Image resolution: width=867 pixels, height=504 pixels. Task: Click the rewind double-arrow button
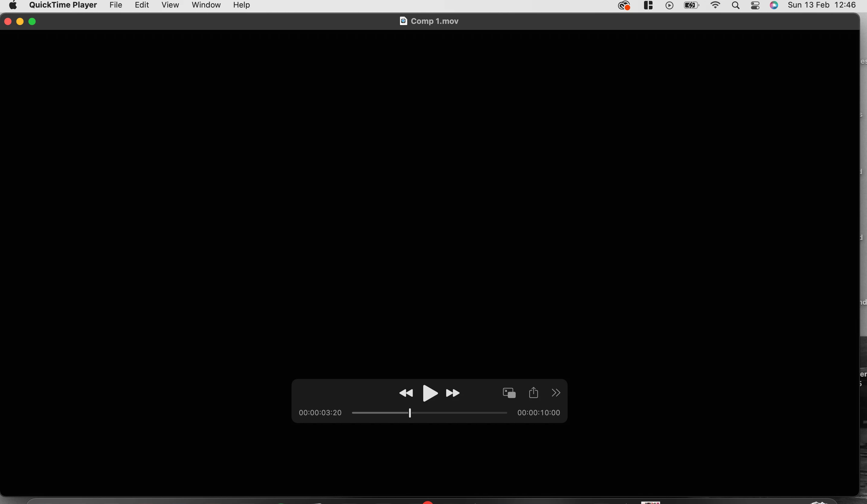coord(406,393)
